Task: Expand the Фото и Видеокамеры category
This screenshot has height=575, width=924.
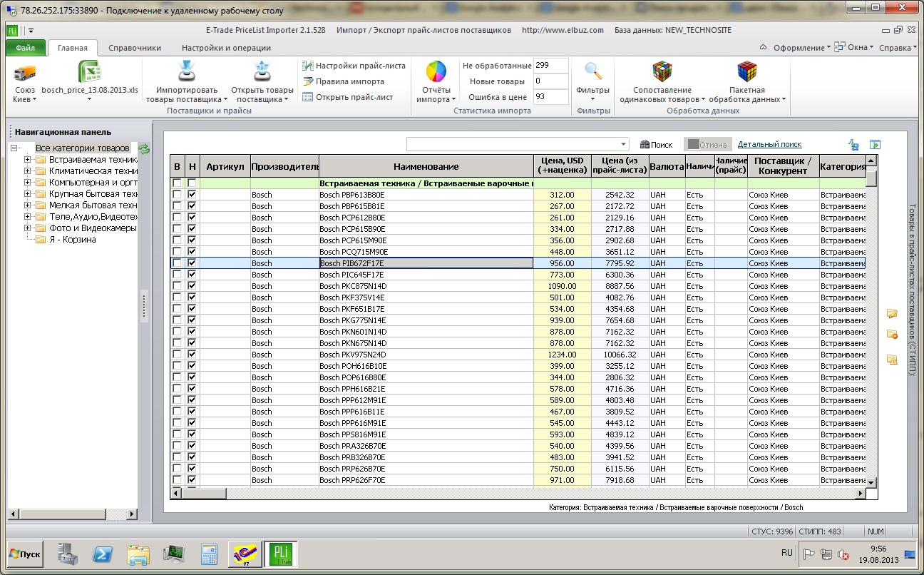Action: [28, 228]
